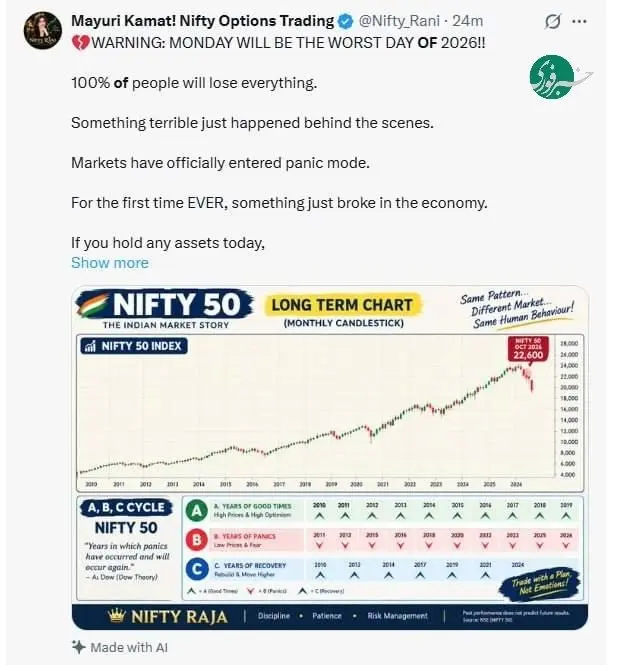This screenshot has height=665, width=633.
Task: Open the three-dot more options menu
Action: [x=579, y=21]
